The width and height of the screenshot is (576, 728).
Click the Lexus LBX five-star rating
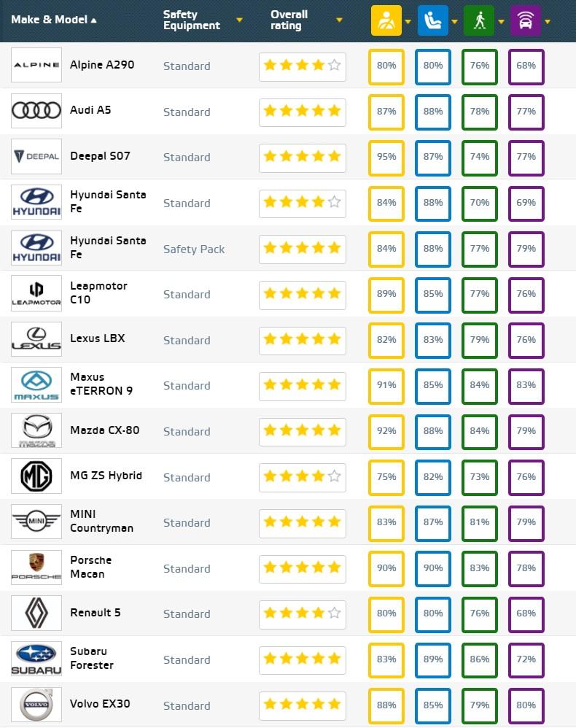coord(302,339)
